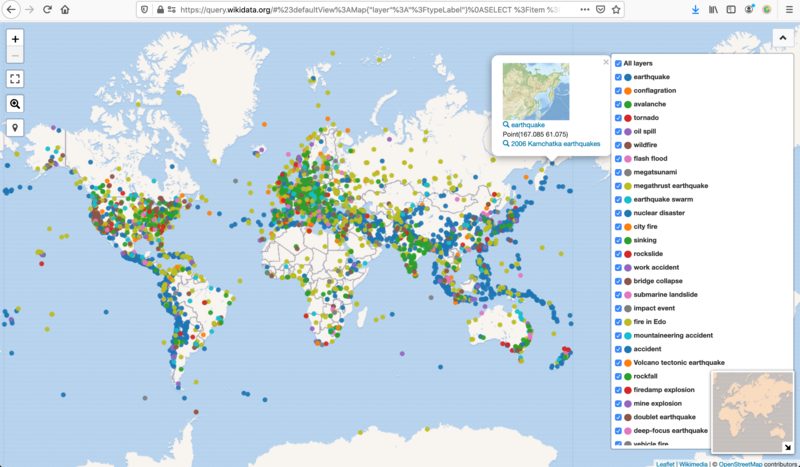The width and height of the screenshot is (800, 467).
Task: Open tracking protection shield info
Action: point(145,9)
